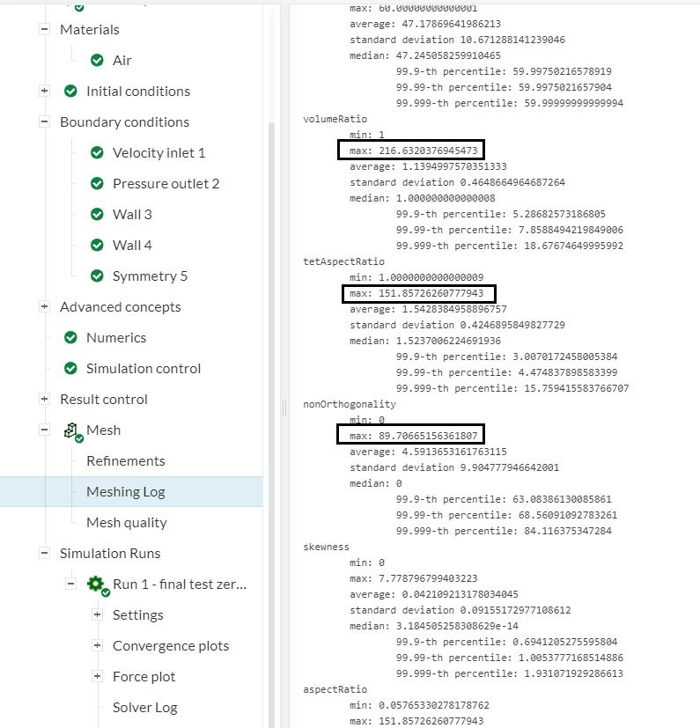Screen dimensions: 700x728
Task: Open the Symmetry 5 boundary condition
Action: [150, 276]
